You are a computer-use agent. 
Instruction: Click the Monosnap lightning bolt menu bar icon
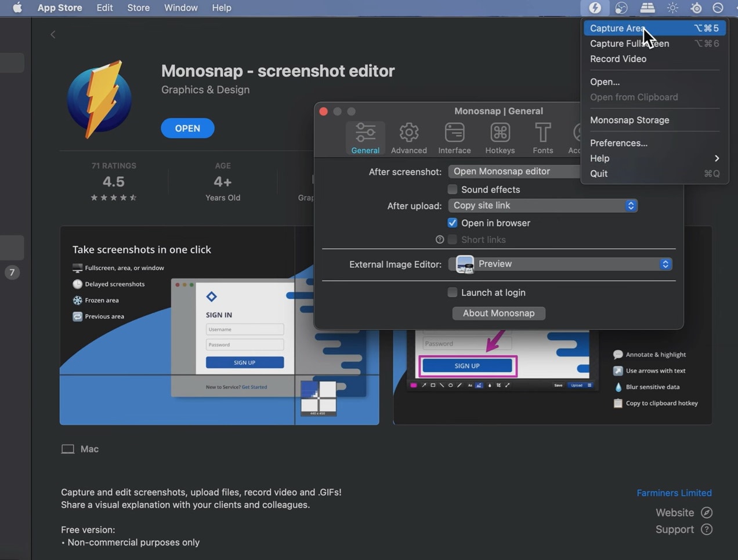click(x=595, y=8)
